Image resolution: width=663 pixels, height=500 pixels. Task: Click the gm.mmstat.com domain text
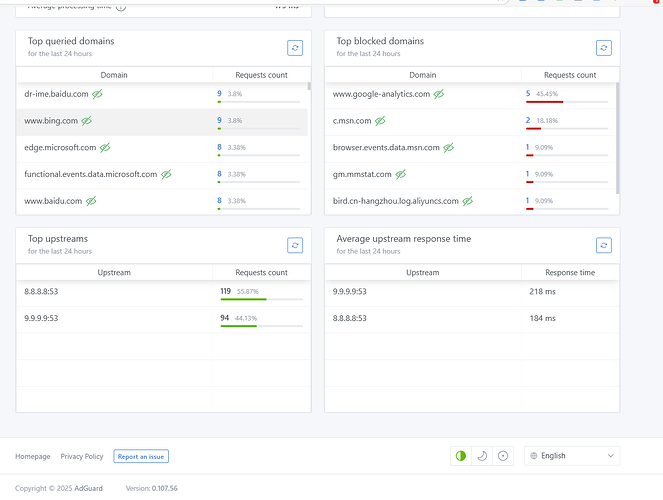coord(362,174)
